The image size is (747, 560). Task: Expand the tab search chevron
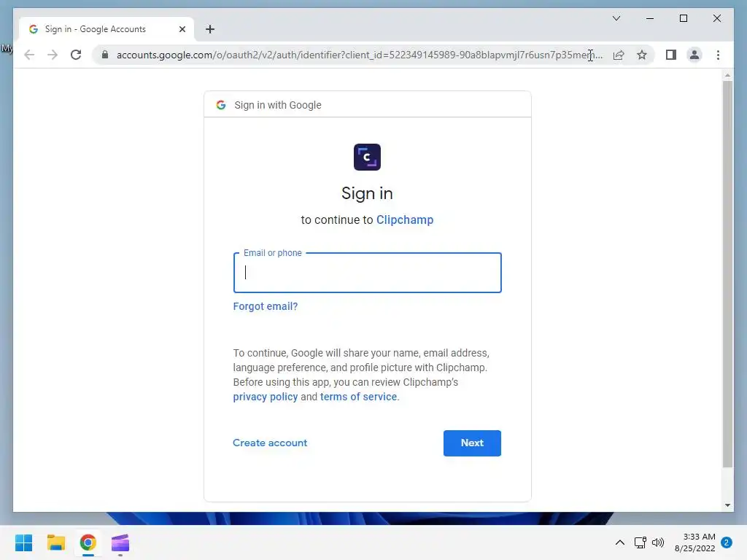point(616,18)
